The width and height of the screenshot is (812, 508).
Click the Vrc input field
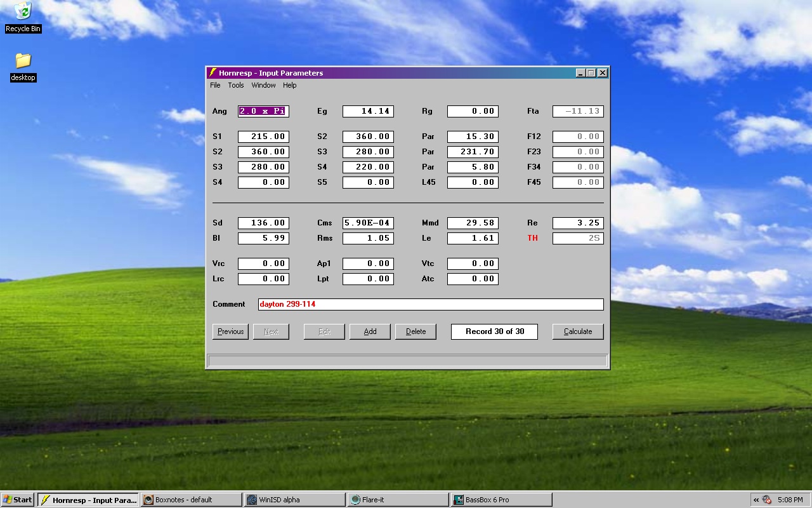coord(263,264)
